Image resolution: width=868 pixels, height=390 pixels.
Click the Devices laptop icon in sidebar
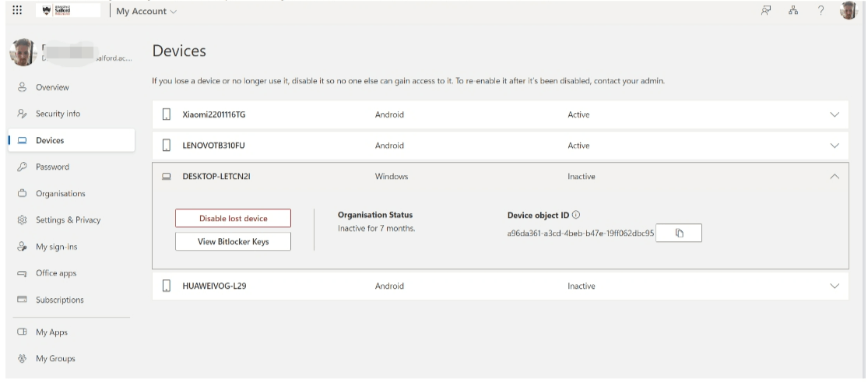coord(22,141)
